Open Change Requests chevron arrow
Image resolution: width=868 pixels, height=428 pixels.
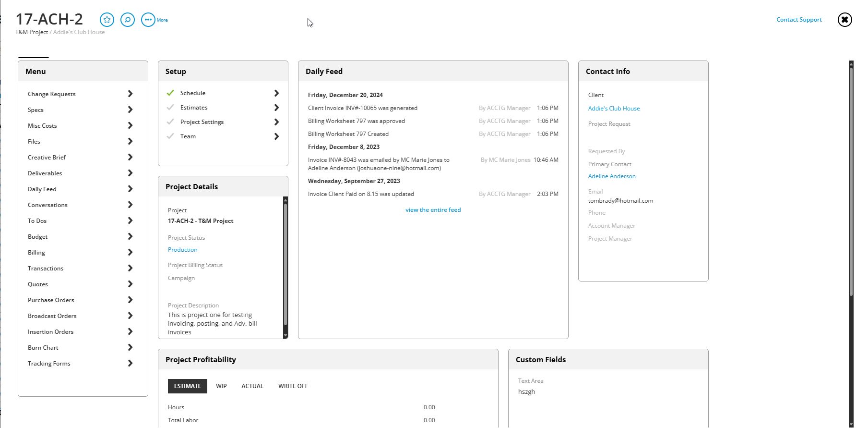[x=130, y=94]
